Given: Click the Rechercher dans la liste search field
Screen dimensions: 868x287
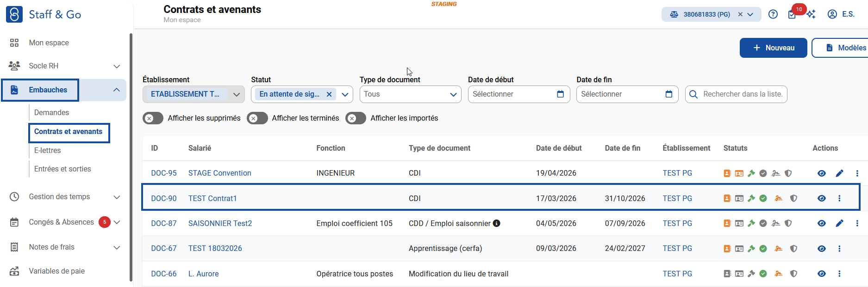Looking at the screenshot, I should 736,94.
